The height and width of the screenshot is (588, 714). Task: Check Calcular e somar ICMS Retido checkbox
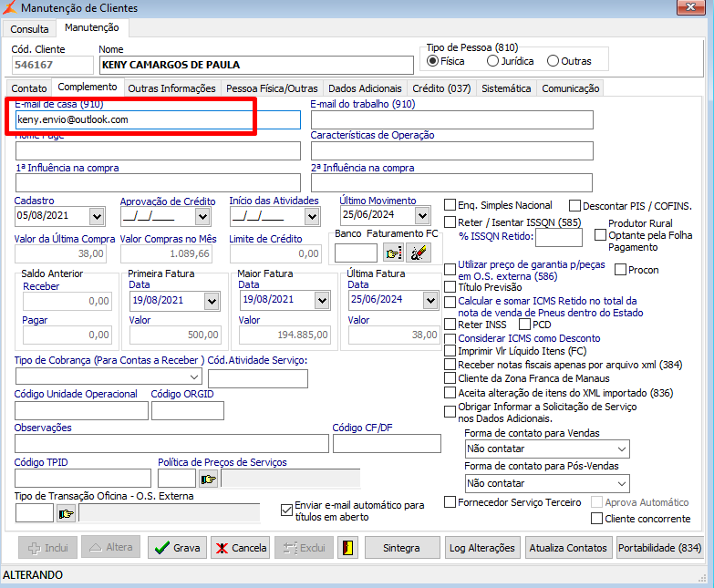pos(450,301)
